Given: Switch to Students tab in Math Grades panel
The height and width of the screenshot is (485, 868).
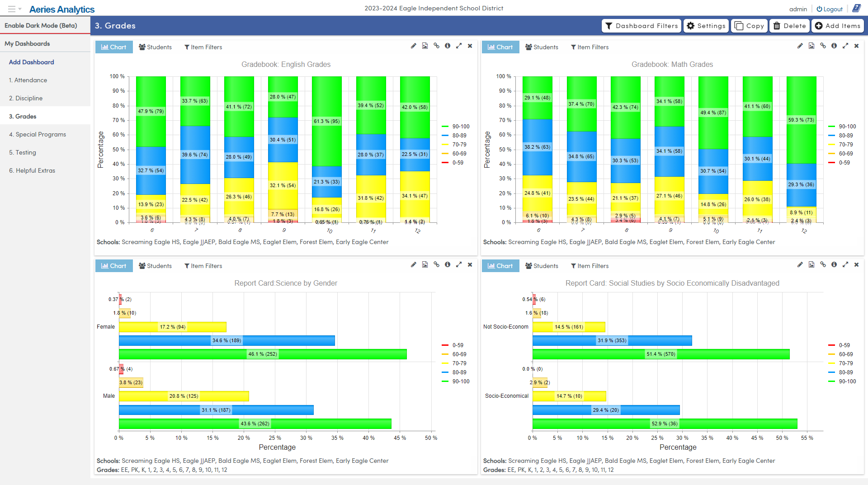Looking at the screenshot, I should click(542, 47).
